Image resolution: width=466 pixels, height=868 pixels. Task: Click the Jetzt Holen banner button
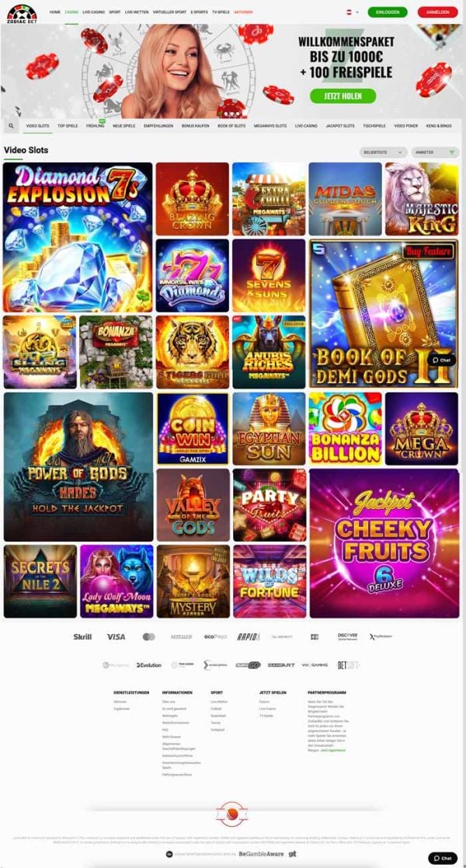[x=343, y=96]
